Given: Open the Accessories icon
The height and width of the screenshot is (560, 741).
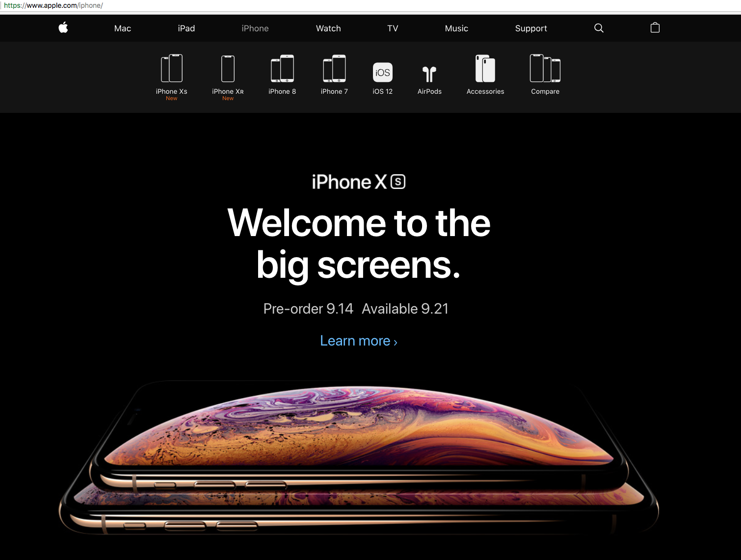Looking at the screenshot, I should point(485,68).
